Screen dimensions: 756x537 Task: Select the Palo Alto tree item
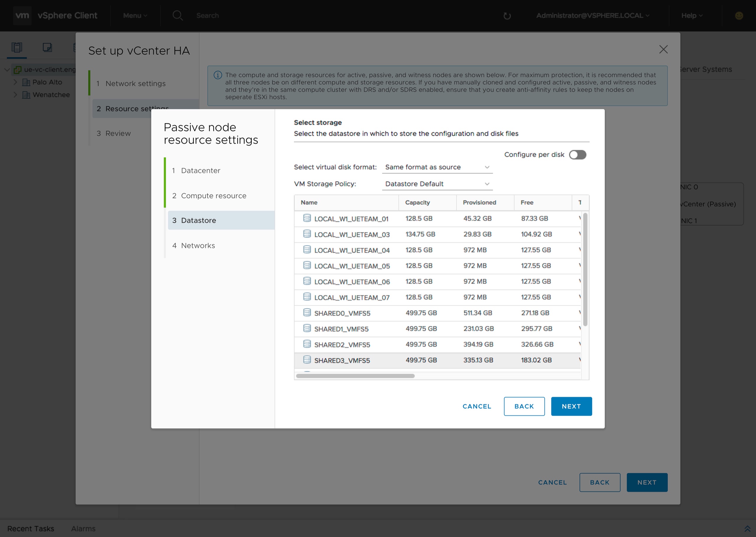point(47,82)
